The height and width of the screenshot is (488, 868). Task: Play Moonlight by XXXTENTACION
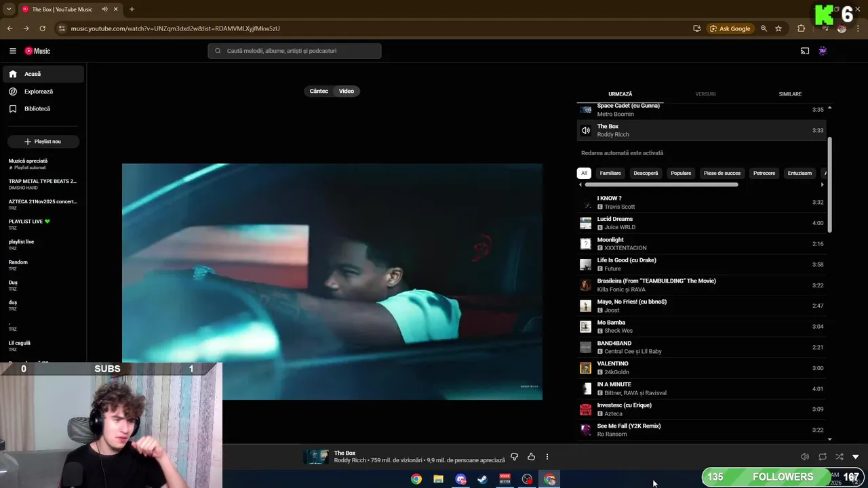tap(701, 243)
